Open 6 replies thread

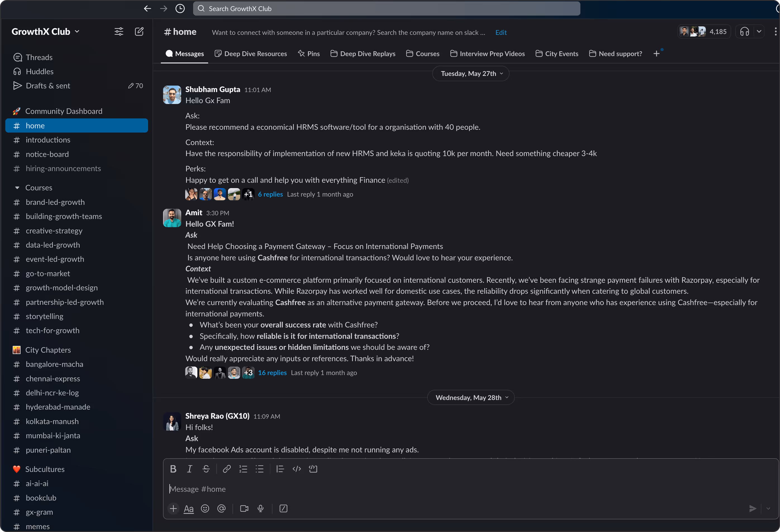point(270,194)
